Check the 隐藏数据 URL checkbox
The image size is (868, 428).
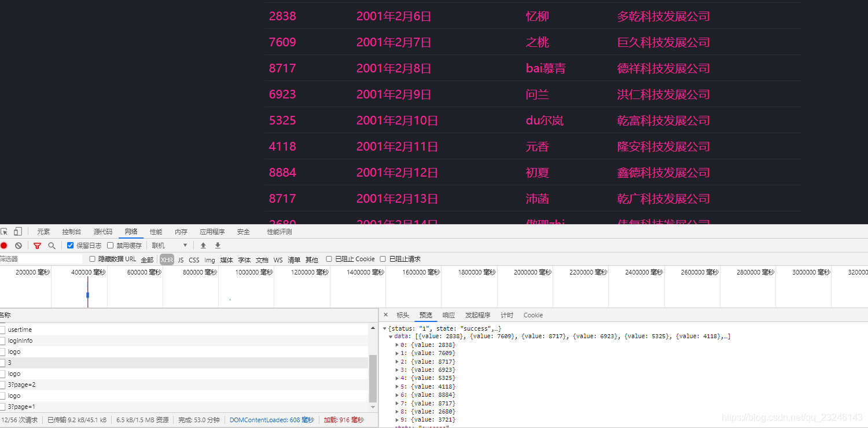pos(92,259)
